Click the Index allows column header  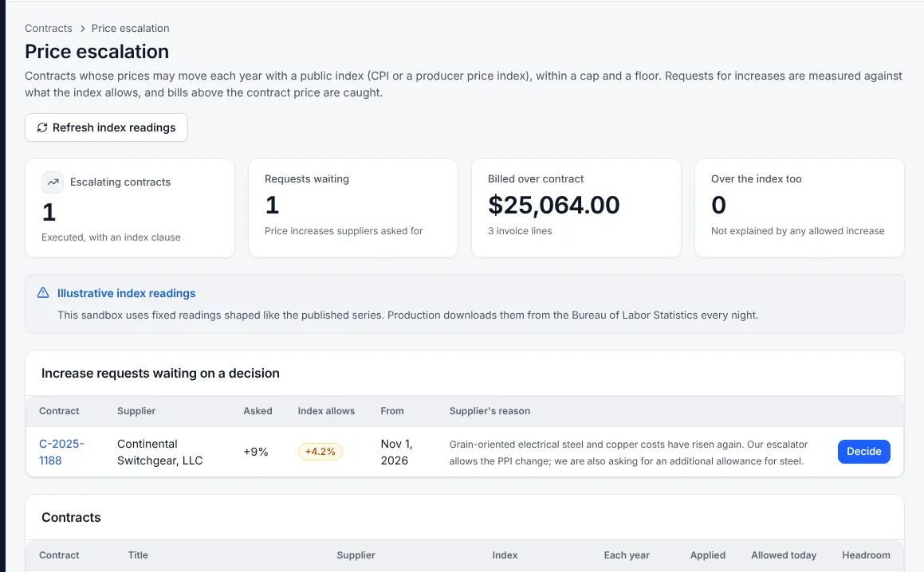coord(326,411)
